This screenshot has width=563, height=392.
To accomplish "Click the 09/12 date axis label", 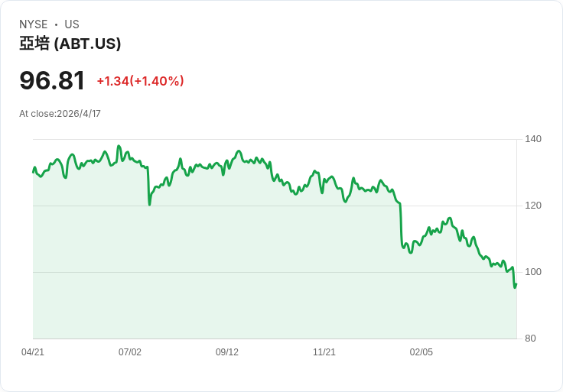I will [x=227, y=352].
